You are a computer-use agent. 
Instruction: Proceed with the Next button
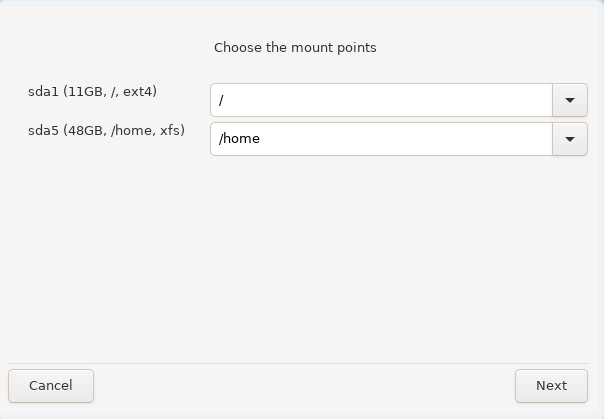(x=551, y=386)
